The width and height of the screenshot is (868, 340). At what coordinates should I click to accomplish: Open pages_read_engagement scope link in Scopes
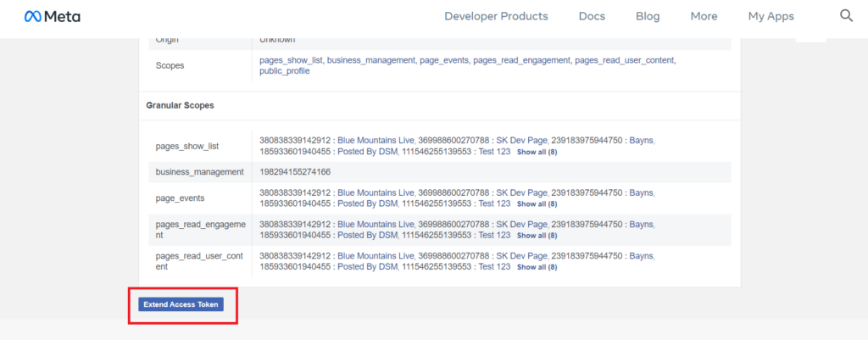click(x=521, y=60)
